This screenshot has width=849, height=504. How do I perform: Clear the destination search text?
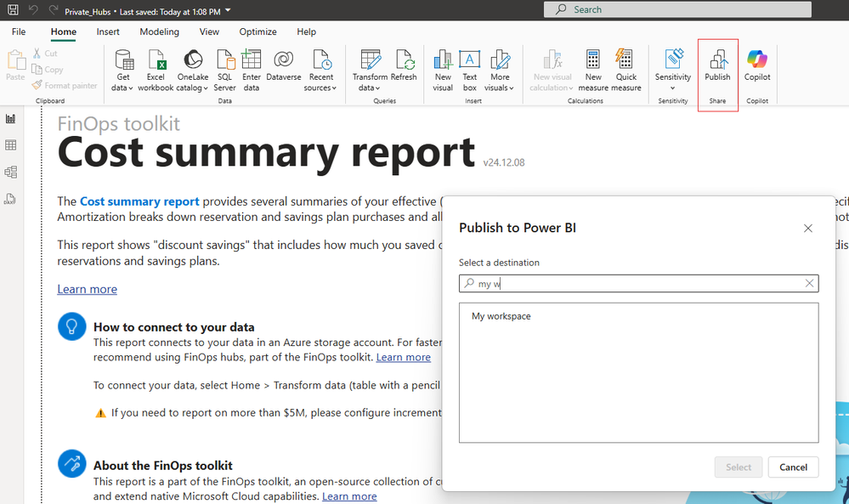click(809, 283)
